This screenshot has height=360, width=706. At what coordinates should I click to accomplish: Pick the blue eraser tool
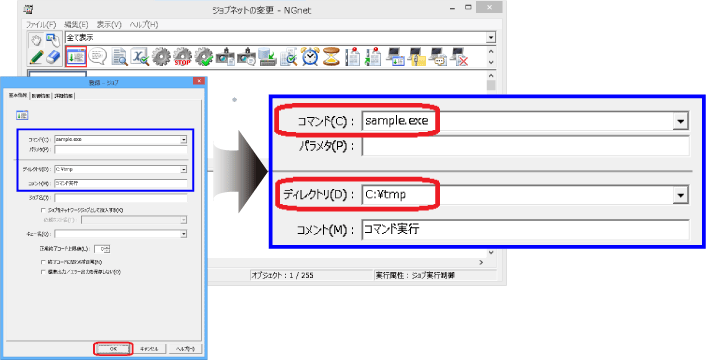pyautogui.click(x=53, y=57)
